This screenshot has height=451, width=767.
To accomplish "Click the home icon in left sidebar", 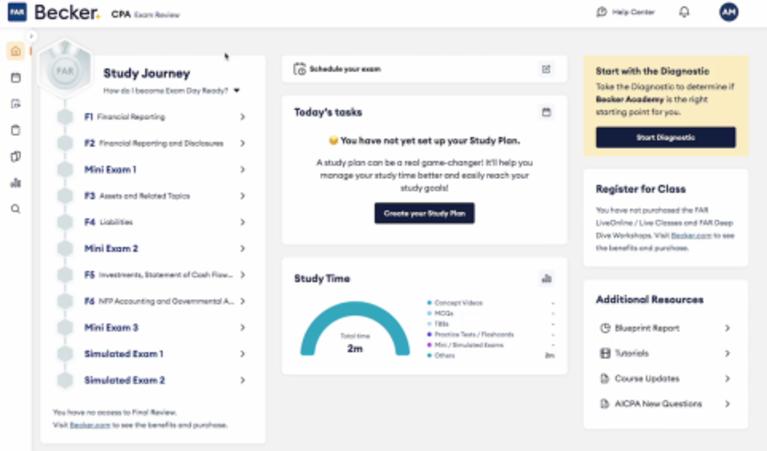I will click(15, 51).
